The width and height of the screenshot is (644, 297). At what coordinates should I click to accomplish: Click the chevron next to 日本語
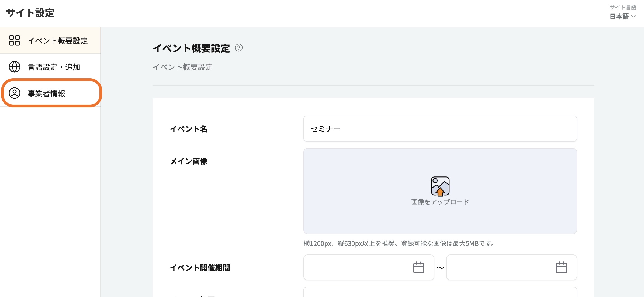pyautogui.click(x=633, y=17)
